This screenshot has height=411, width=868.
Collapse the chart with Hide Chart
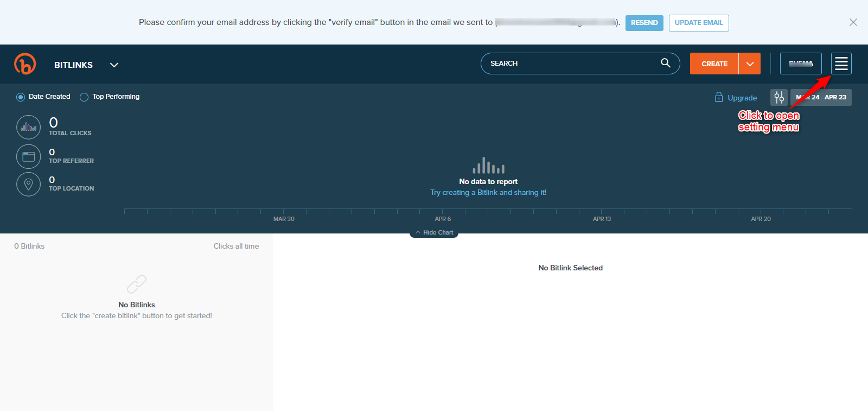pyautogui.click(x=434, y=232)
